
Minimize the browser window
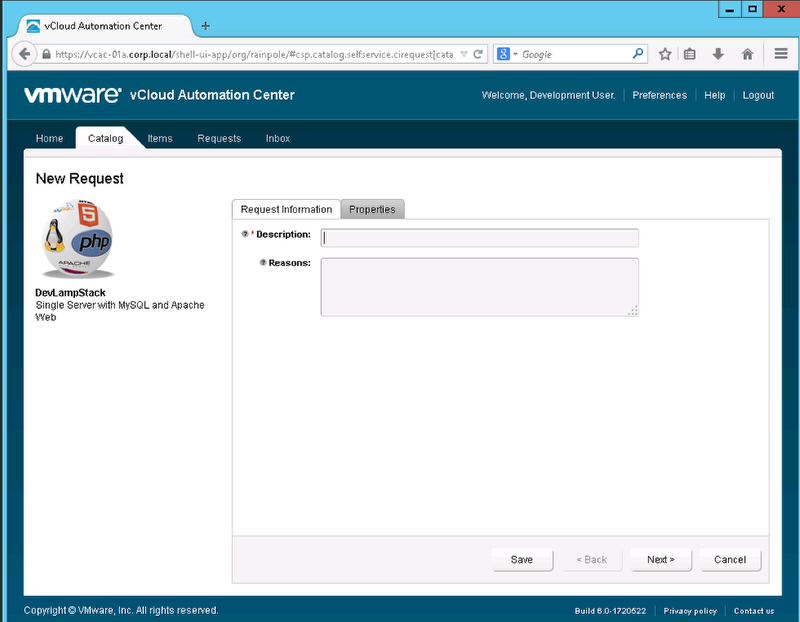730,9
